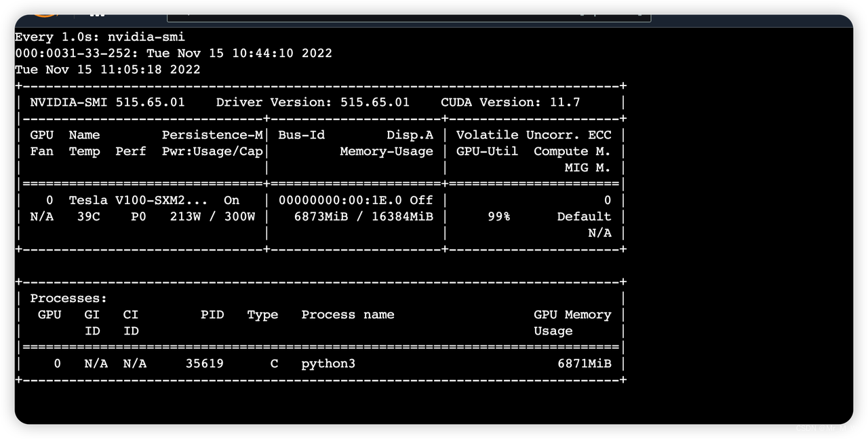Click the 'PID' column header
This screenshot has width=868, height=439.
212,315
